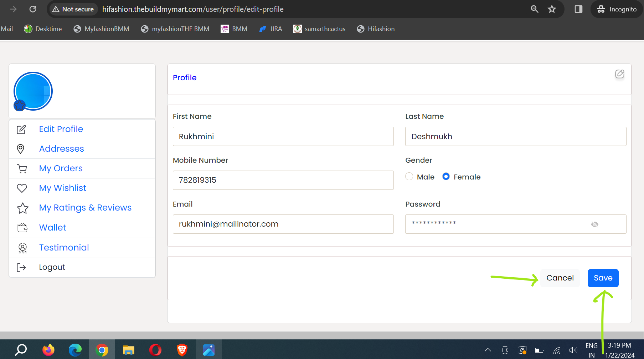Click the Testimonial badge icon

(x=22, y=248)
